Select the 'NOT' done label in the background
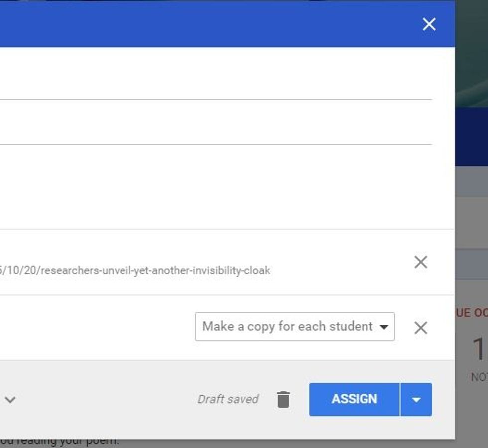This screenshot has height=448, width=488. point(479,377)
